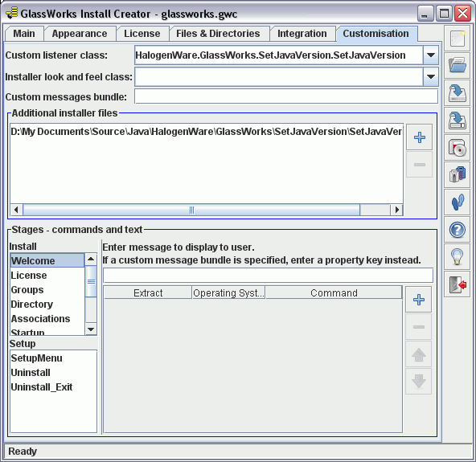Select the Startup install stage
This screenshot has height=462, width=476.
(47, 331)
